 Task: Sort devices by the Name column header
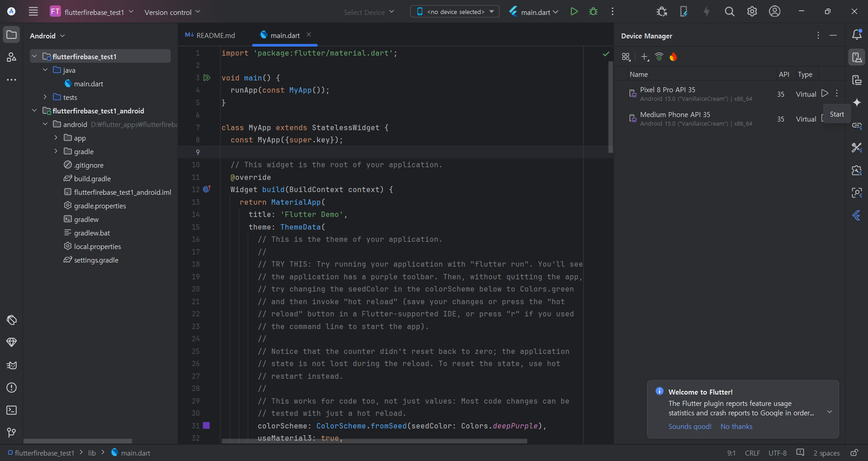click(639, 74)
